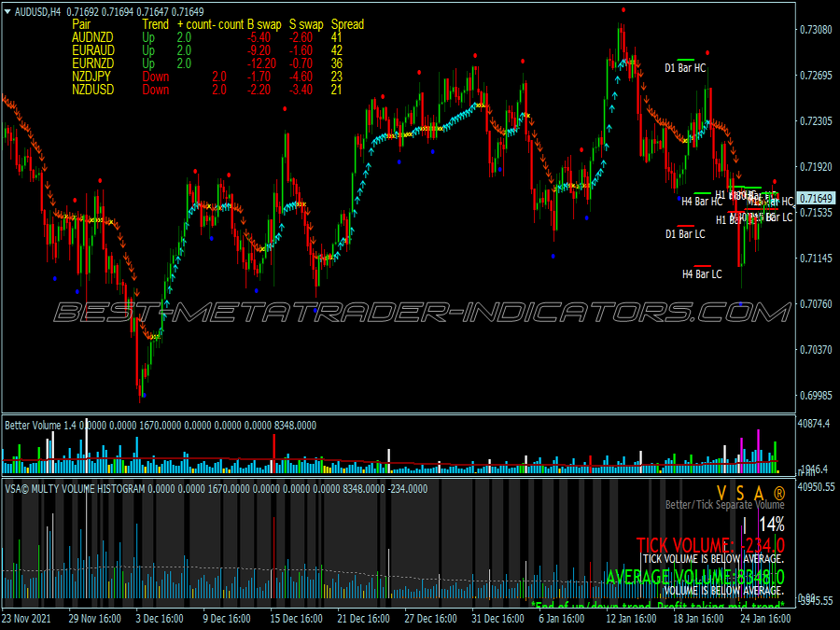
Task: Click the 'Down' trend label for NZDJPY
Action: click(x=155, y=77)
